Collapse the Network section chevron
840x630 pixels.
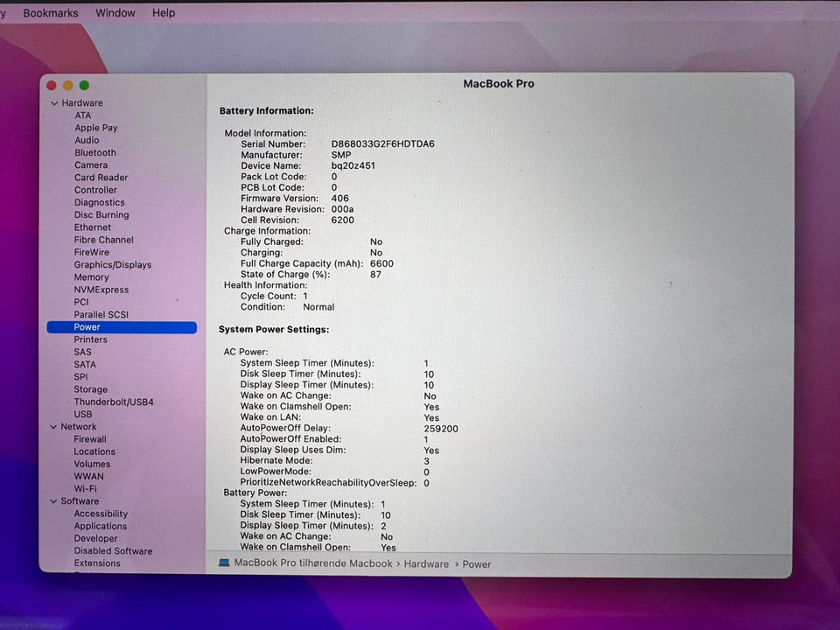click(x=53, y=427)
